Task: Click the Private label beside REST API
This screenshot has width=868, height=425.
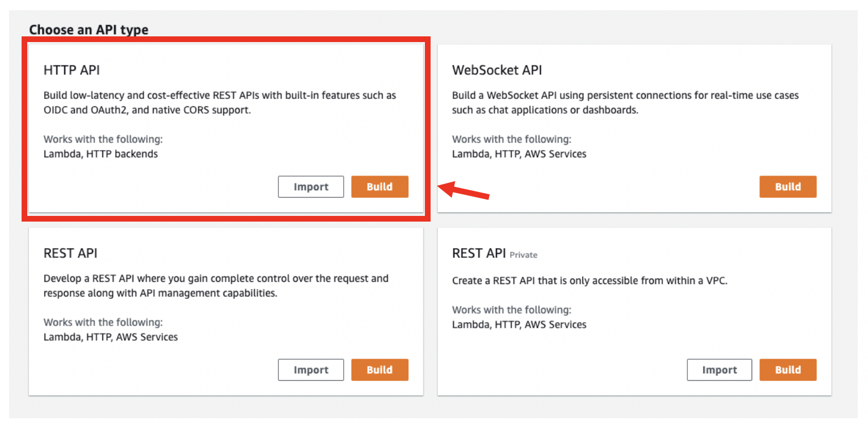Action: click(523, 255)
